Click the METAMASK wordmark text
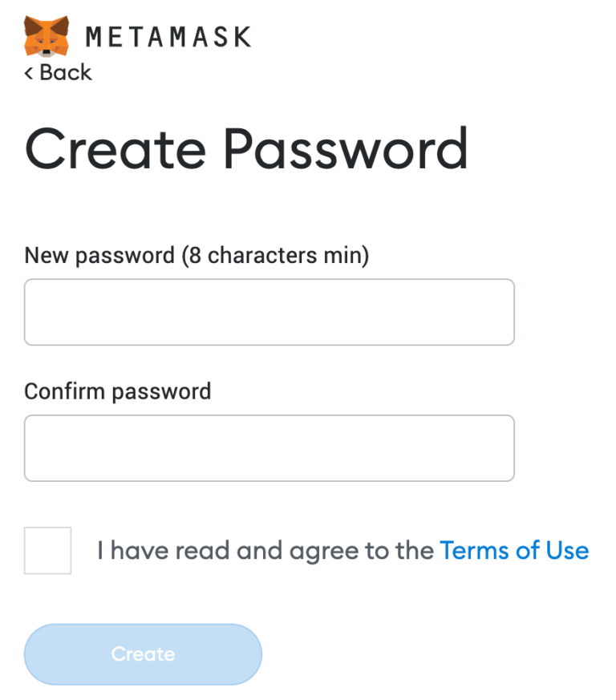Image resolution: width=616 pixels, height=700 pixels. click(x=168, y=37)
